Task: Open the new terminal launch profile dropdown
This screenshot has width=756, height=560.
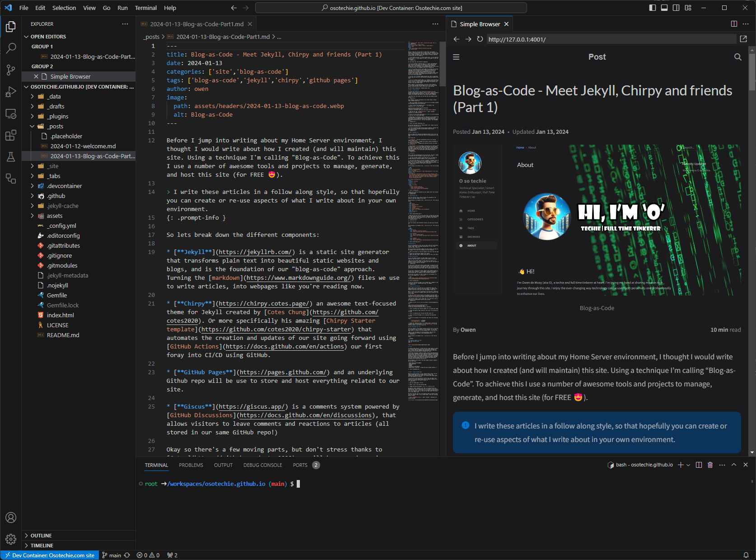Action: [x=688, y=465]
